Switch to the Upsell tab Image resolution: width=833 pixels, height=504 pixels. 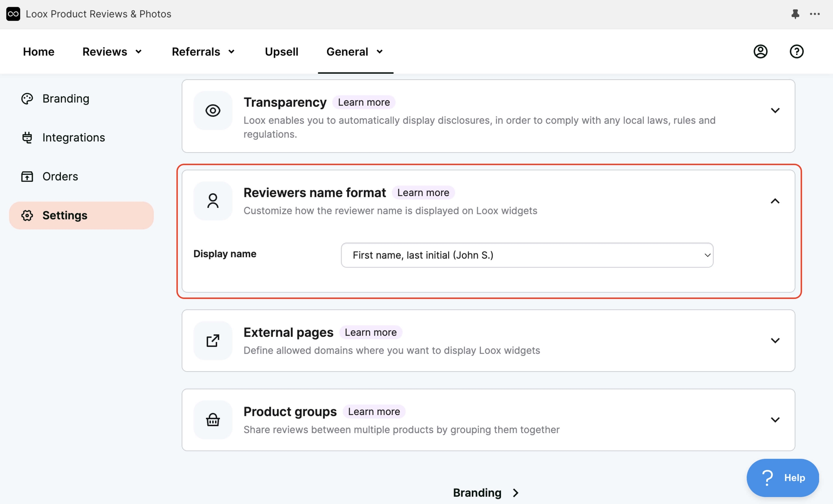coord(281,51)
